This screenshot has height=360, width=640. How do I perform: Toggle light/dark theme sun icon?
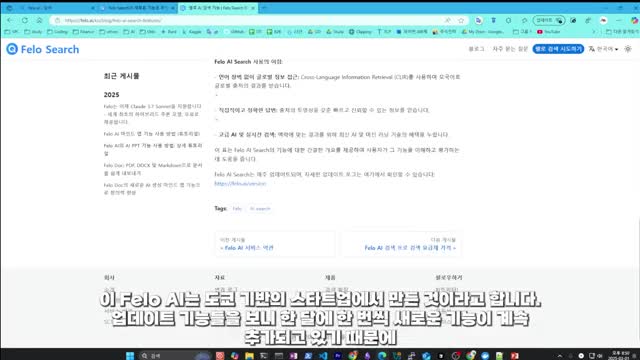click(628, 49)
